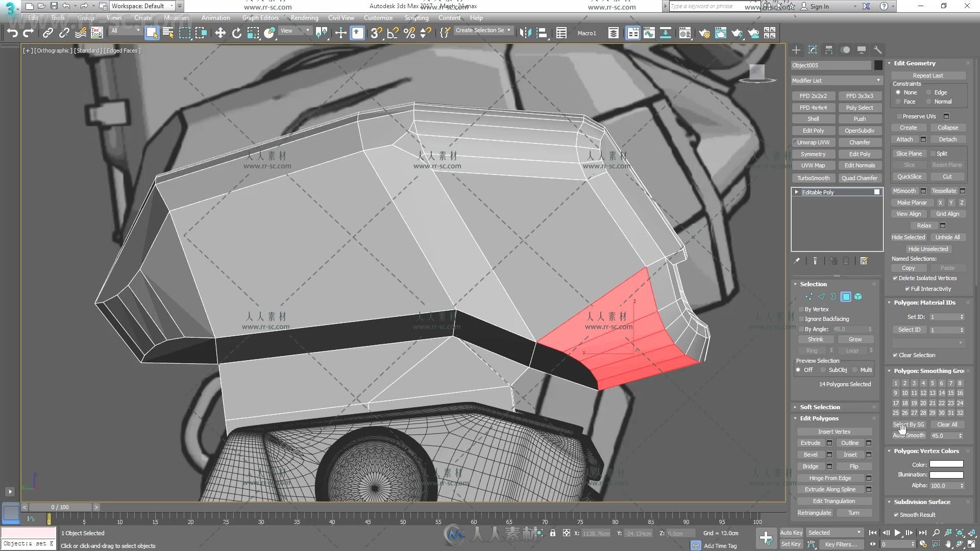
Task: Select the Face constraint radio button
Action: coord(898,102)
